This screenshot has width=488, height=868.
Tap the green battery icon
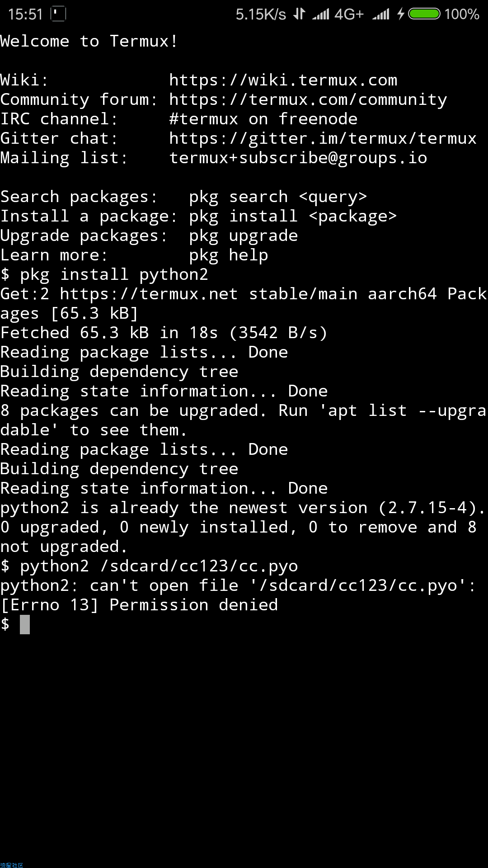(x=424, y=14)
